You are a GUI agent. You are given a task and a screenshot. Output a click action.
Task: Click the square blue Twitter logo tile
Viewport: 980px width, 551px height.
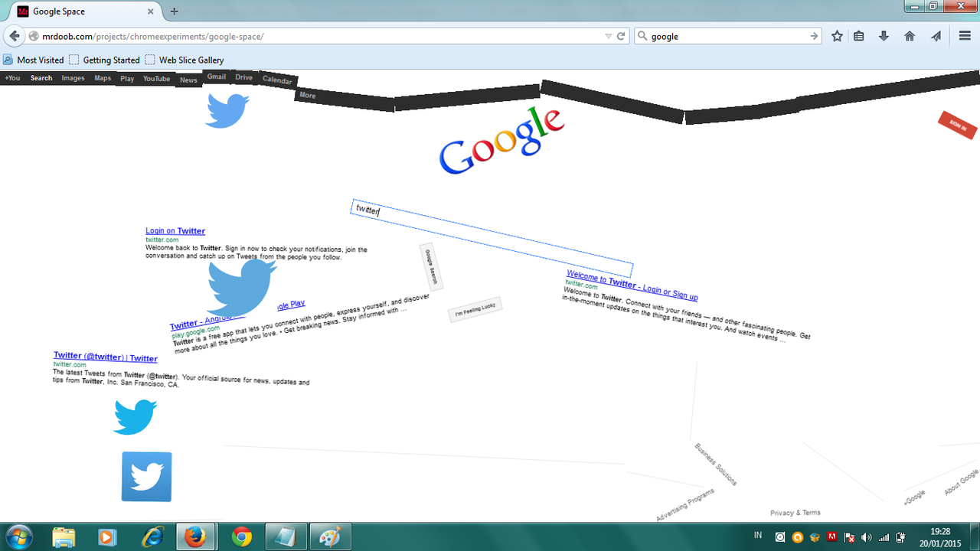pos(146,477)
